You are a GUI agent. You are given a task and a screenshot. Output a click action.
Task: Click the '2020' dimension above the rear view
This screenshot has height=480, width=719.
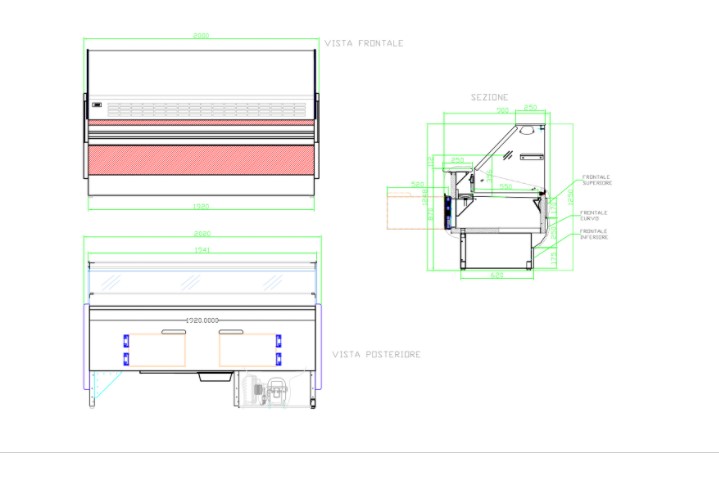[x=202, y=233]
